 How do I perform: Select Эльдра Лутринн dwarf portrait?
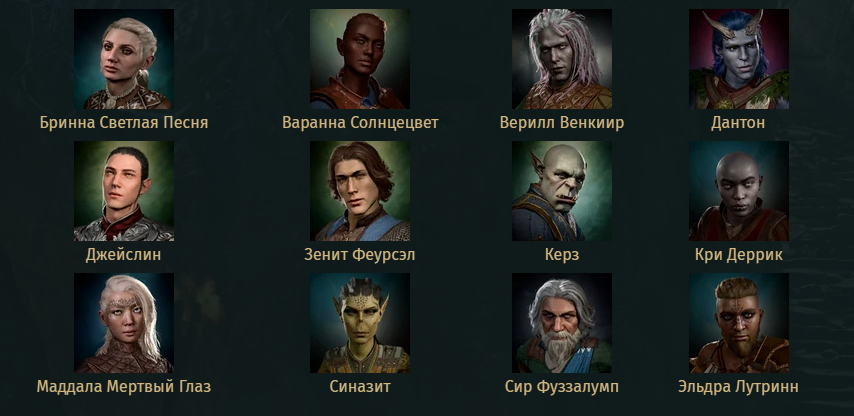click(739, 323)
